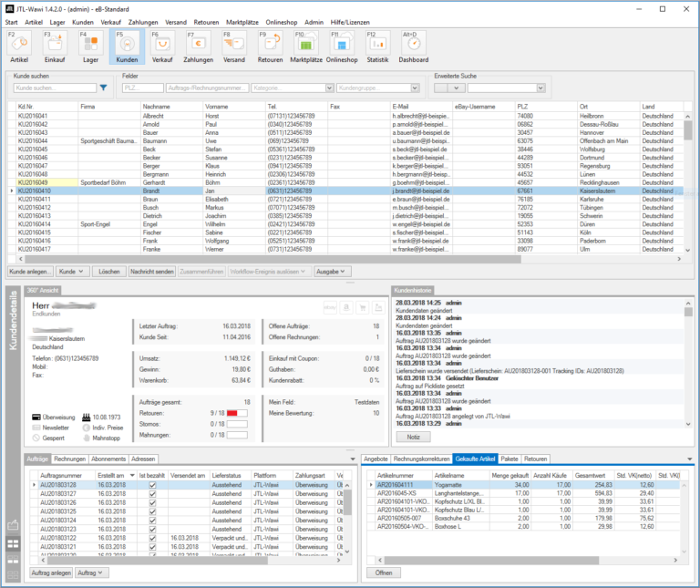Toggle 'Ist bezahlt' checkbox for order AU201803126
This screenshot has height=588, width=700.
click(152, 502)
